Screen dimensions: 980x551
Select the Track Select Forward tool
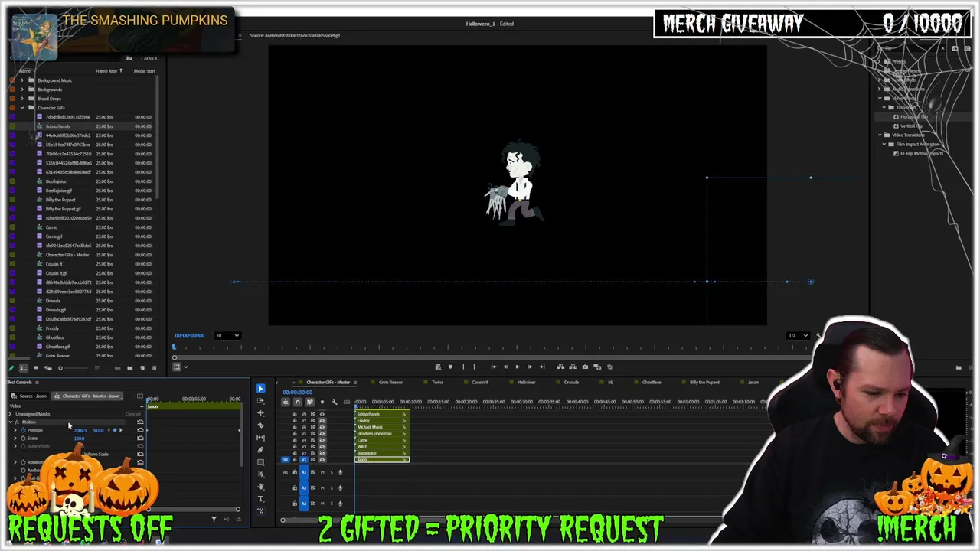click(x=260, y=401)
